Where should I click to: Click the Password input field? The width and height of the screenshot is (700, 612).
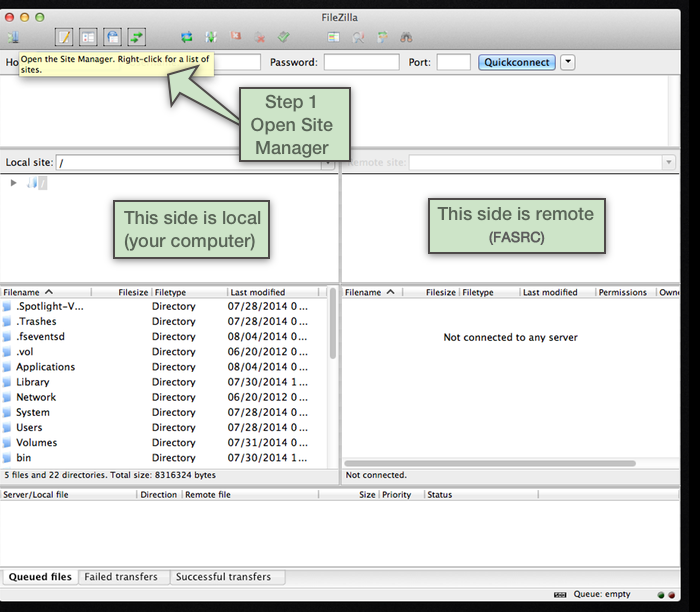coord(360,62)
